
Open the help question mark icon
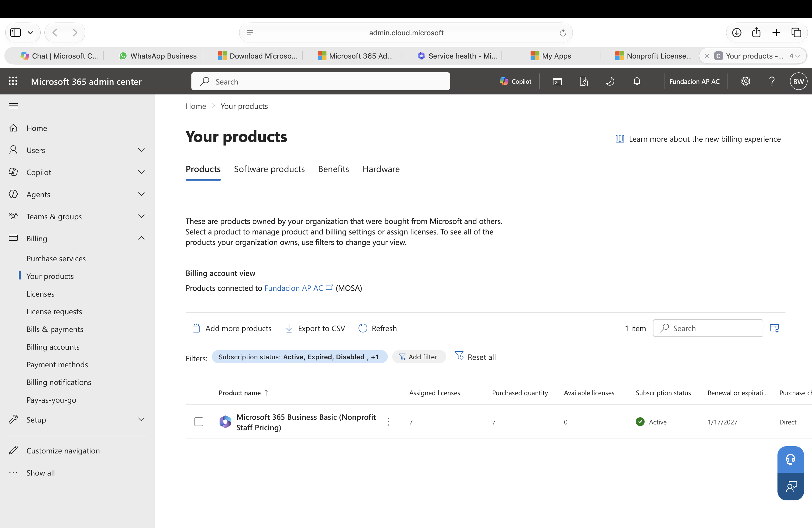[772, 81]
